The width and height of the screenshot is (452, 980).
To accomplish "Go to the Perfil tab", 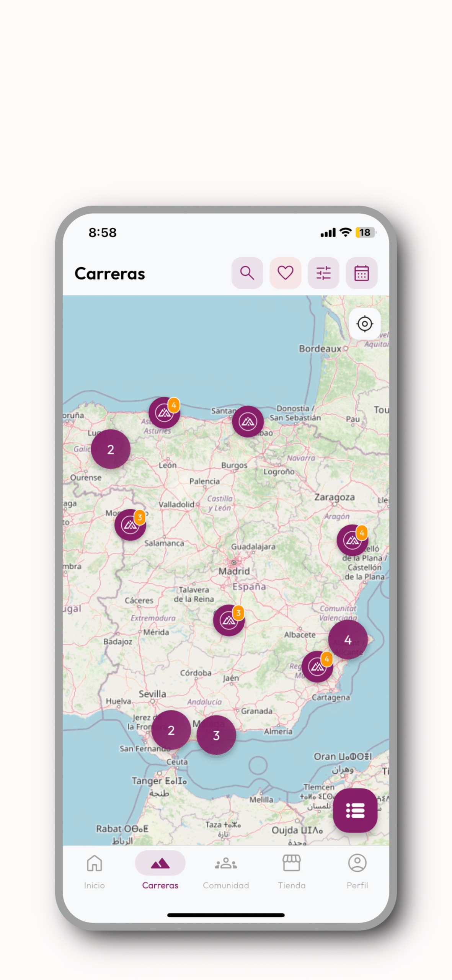I will pos(357,870).
